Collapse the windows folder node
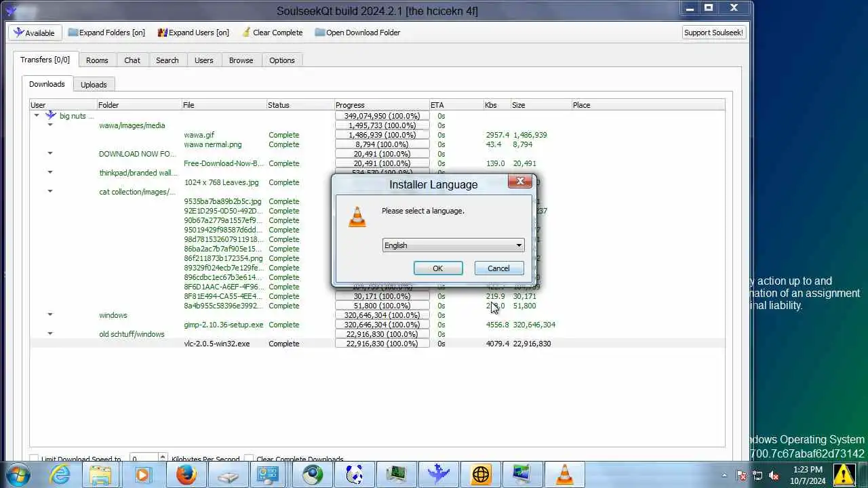 point(50,315)
